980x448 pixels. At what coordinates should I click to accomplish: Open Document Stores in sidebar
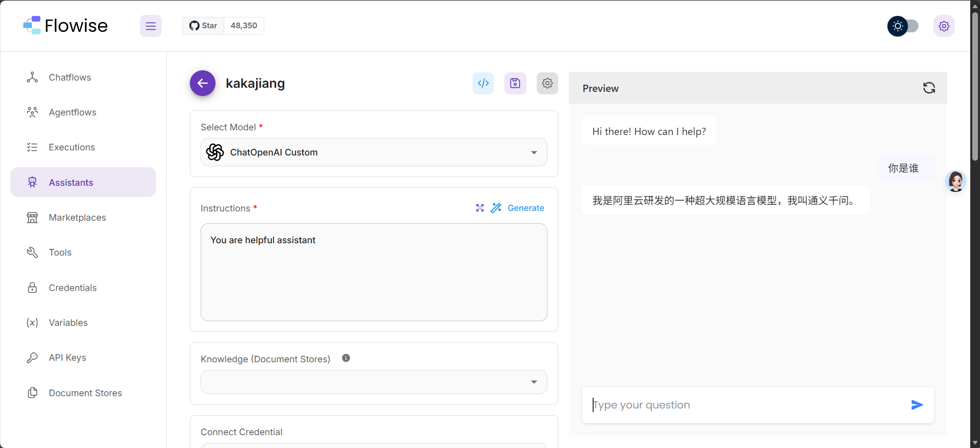(x=83, y=393)
